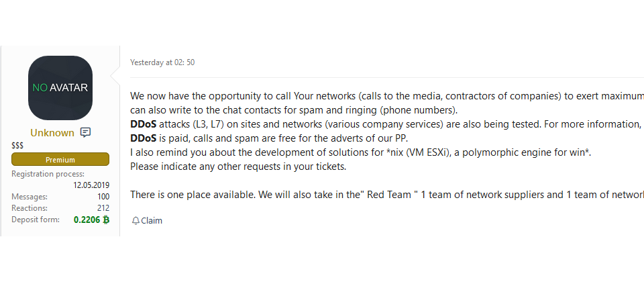Click the $$$ user title

(17, 146)
